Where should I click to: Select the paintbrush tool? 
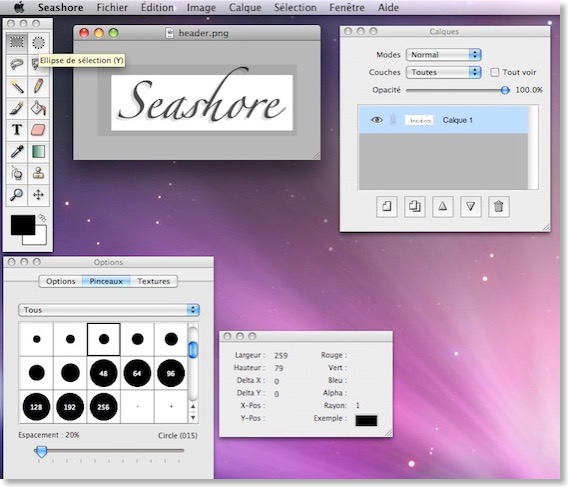coord(16,108)
